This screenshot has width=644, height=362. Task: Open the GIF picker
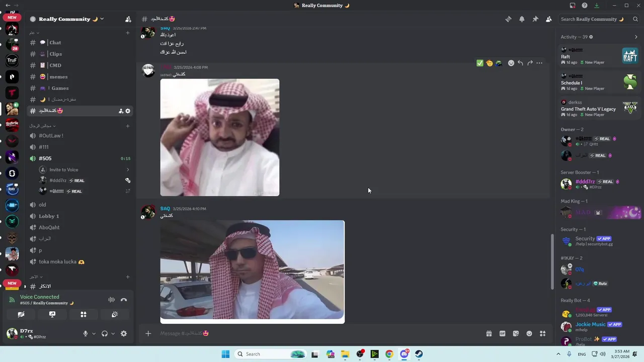(x=502, y=333)
